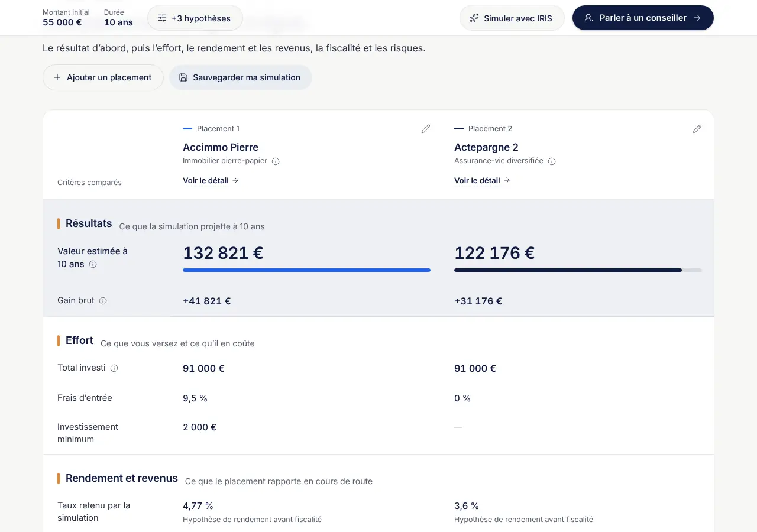Click Simuler avec IRIS button
Screen dimensions: 757x532
tap(512, 18)
